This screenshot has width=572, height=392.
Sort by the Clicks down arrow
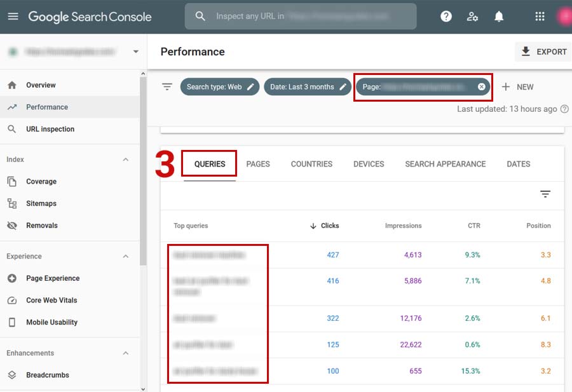pyautogui.click(x=313, y=226)
